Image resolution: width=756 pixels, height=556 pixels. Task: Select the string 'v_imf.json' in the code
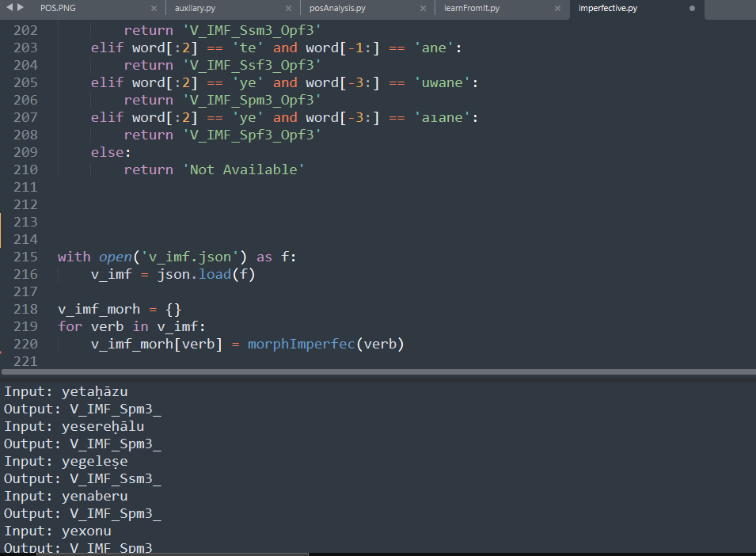coord(186,257)
